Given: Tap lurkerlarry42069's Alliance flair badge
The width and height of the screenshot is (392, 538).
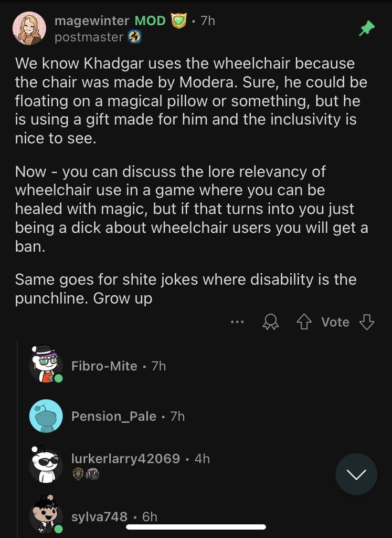Looking at the screenshot, I should [x=78, y=474].
